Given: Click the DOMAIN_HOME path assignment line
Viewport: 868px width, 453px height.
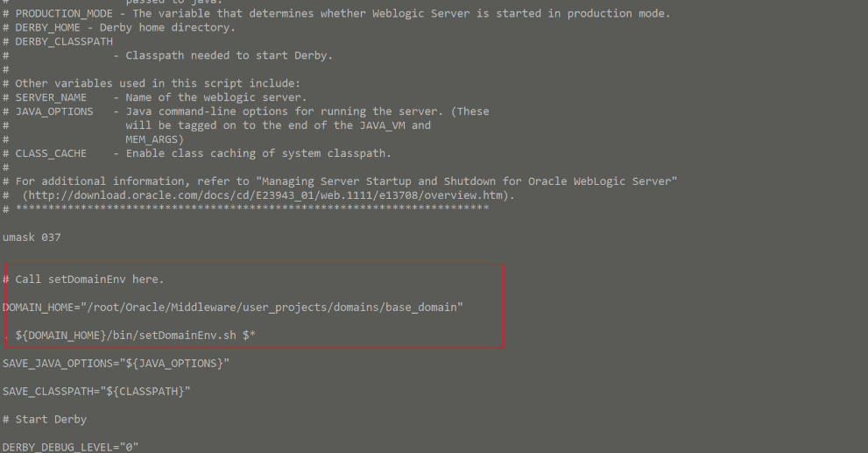Looking at the screenshot, I should pyautogui.click(x=232, y=308).
